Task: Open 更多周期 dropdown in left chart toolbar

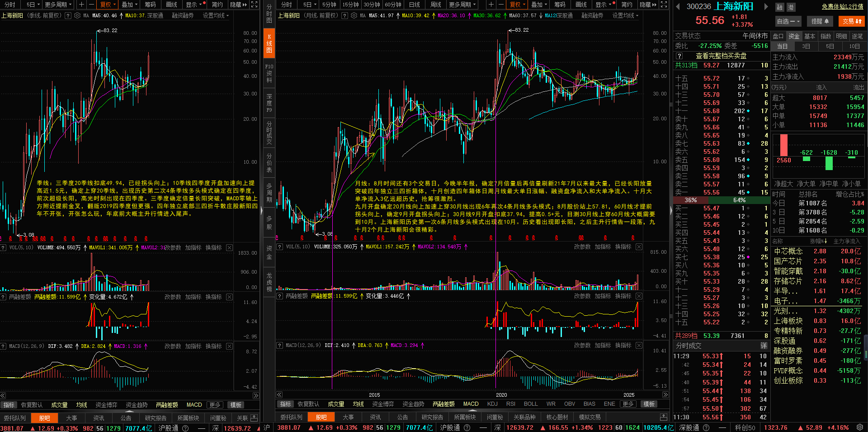Action: (x=59, y=5)
